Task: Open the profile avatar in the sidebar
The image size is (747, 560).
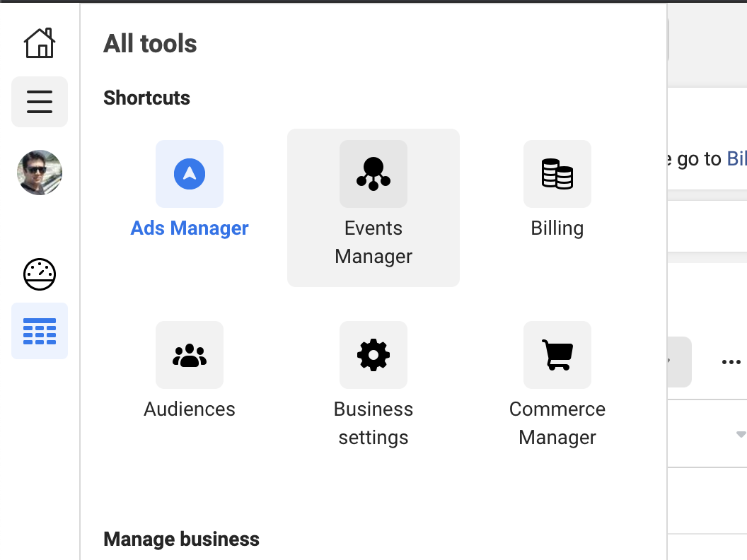Action: pos(40,173)
